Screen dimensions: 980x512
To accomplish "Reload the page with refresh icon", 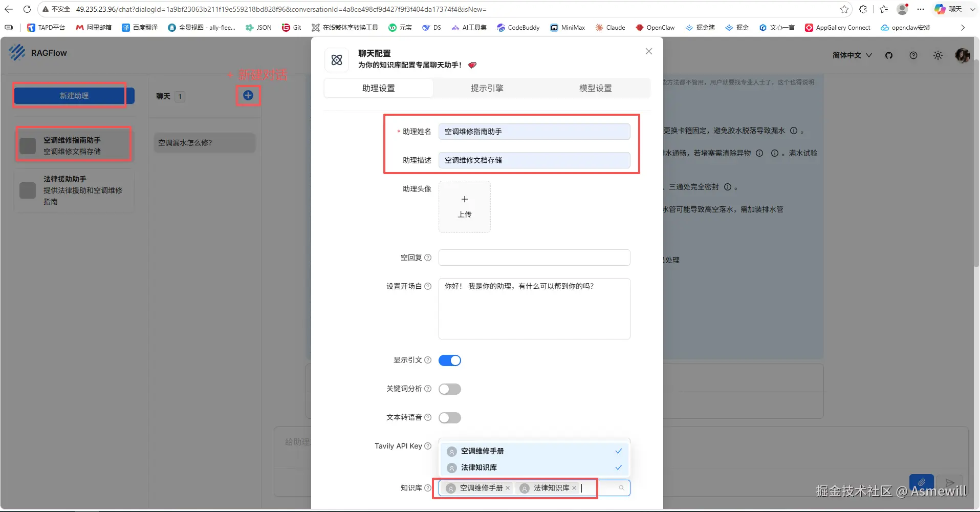I will coord(27,9).
